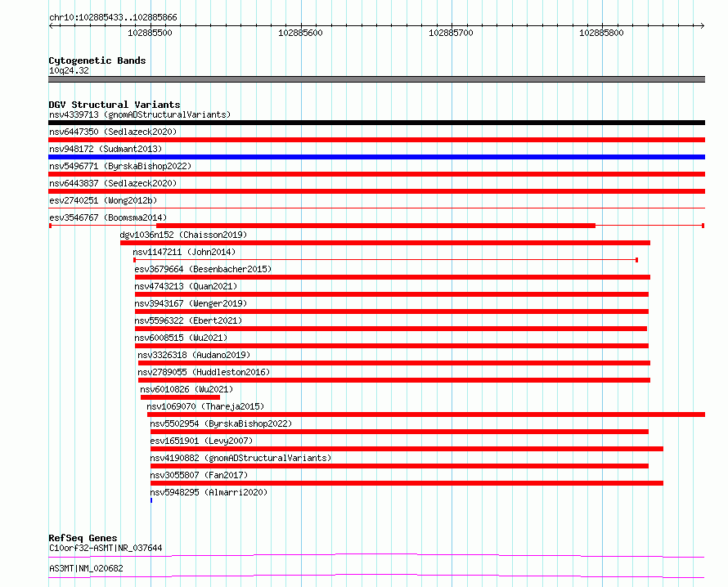Click the C10orf32-ASMT|NR_037644 gene label
The width and height of the screenshot is (728, 587).
106,548
